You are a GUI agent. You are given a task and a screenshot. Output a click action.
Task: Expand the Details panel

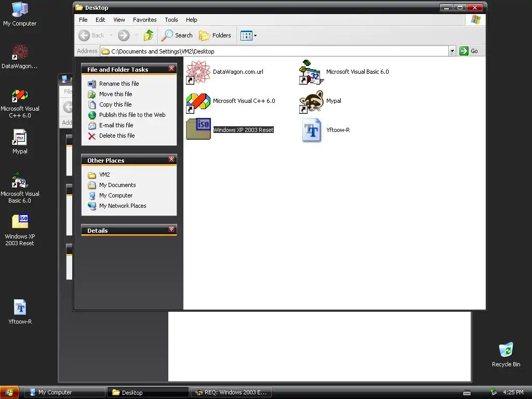tap(171, 229)
